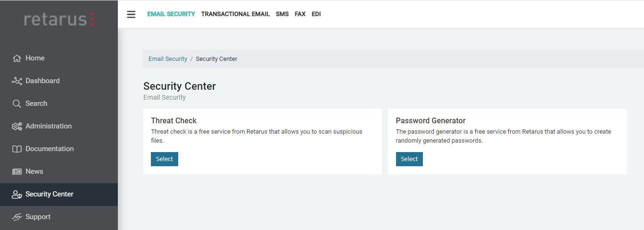
Task: Open Dashboard from the sidebar menu
Action: click(x=42, y=81)
